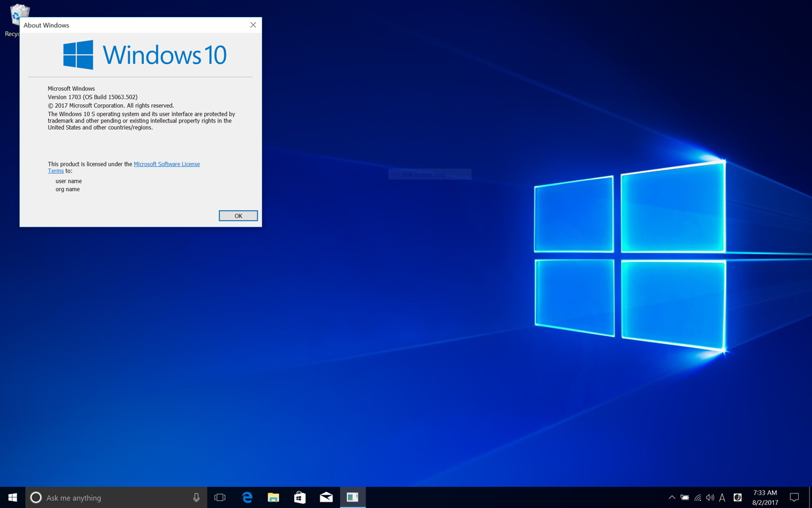Check battery status in the system tray
Image resolution: width=812 pixels, height=508 pixels.
coord(684,497)
